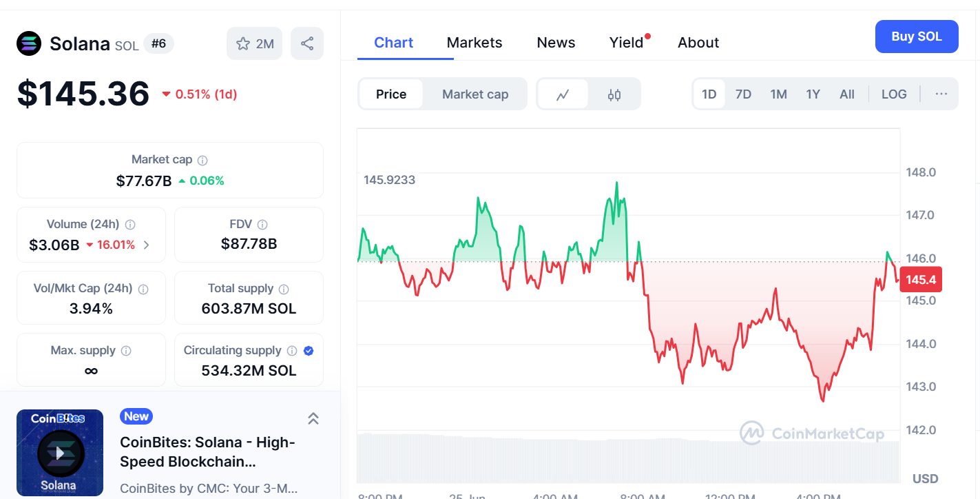Click the $3.06B volume value
Screen dimensions: 980x499
(x=54, y=245)
